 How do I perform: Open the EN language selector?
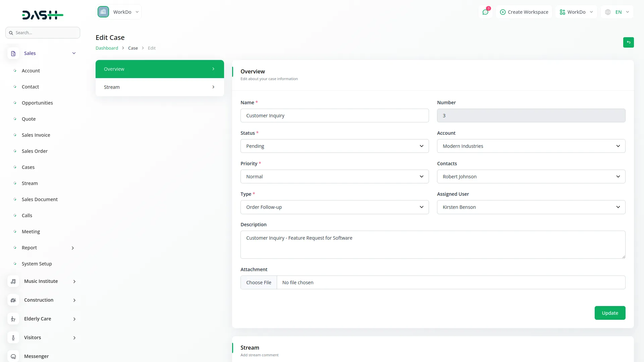(618, 12)
